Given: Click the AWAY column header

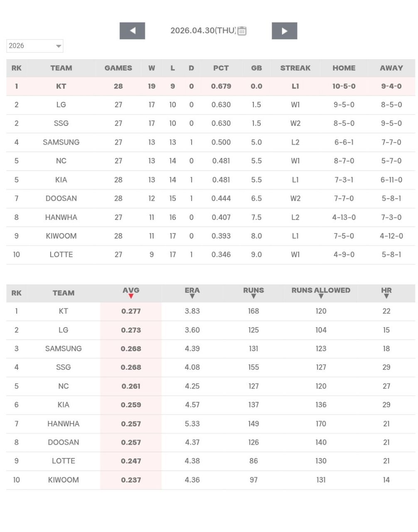Looking at the screenshot, I should 391,68.
